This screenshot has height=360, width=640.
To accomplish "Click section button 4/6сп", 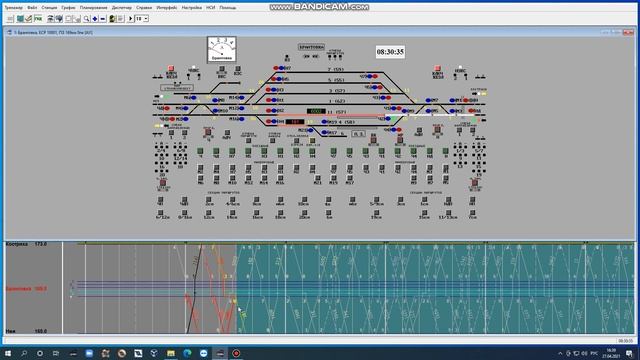I will (233, 201).
